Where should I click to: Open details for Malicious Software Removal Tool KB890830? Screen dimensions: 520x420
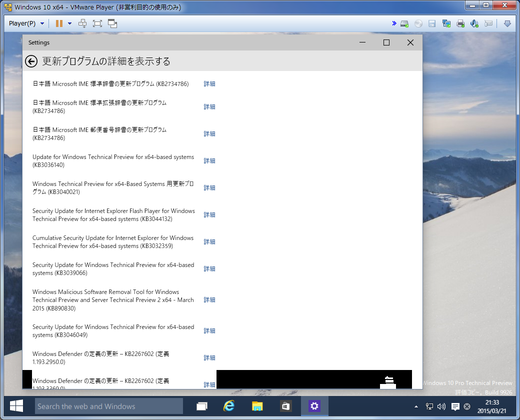[x=209, y=300]
